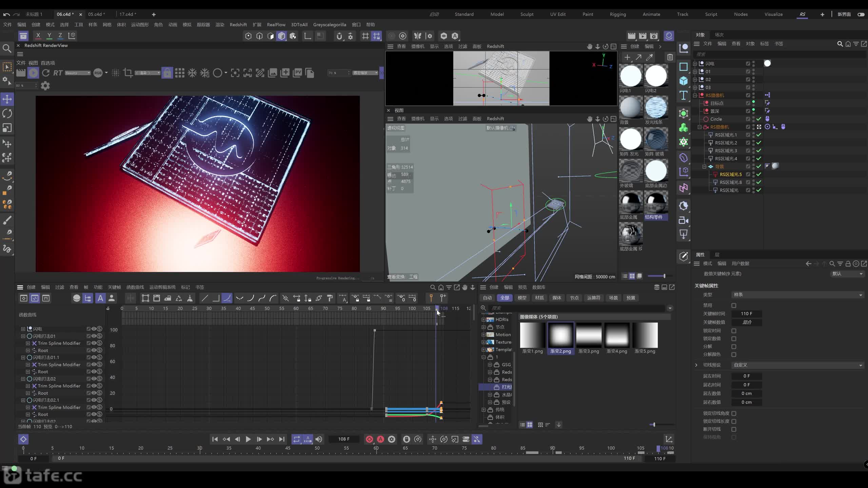
Task: Expand the HDRIs folder in asset browser
Action: 484,320
